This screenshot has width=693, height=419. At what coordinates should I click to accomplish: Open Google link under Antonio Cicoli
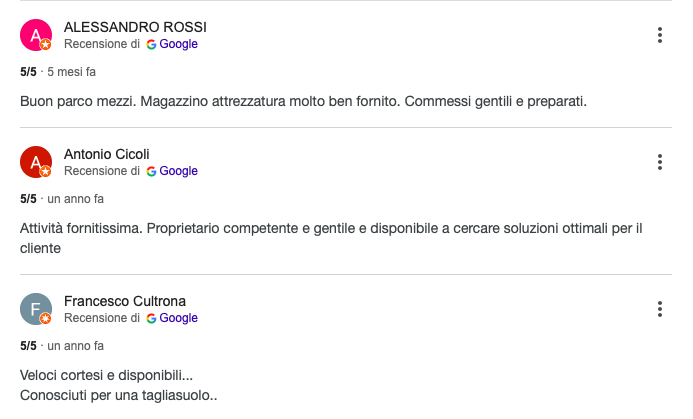(179, 171)
